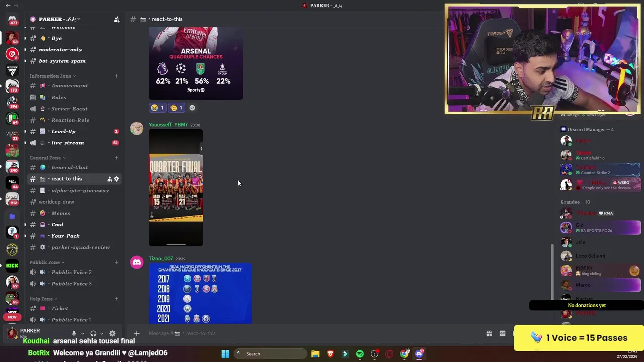Toggle the thinking emoji reaction
Image resolution: width=644 pixels, height=362 pixels.
176,108
